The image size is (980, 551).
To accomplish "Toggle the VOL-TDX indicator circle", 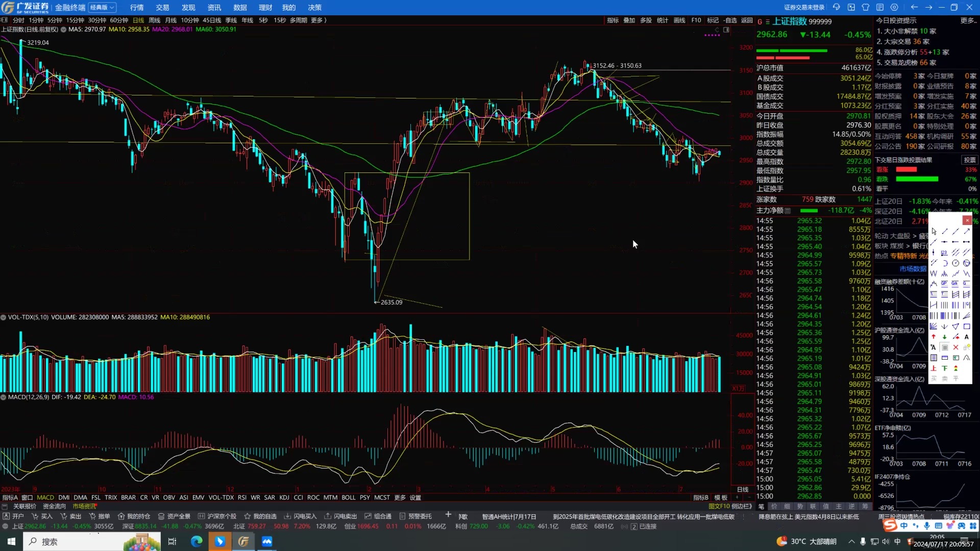I will (3, 317).
